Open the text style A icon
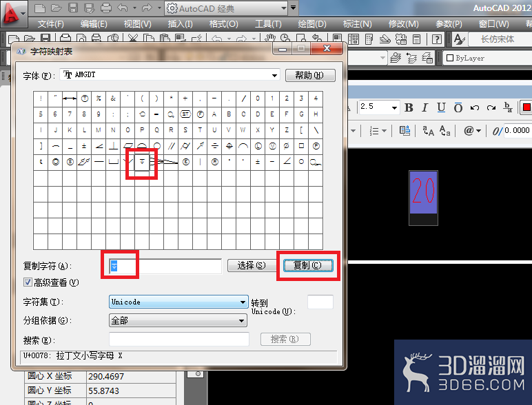 (459, 39)
